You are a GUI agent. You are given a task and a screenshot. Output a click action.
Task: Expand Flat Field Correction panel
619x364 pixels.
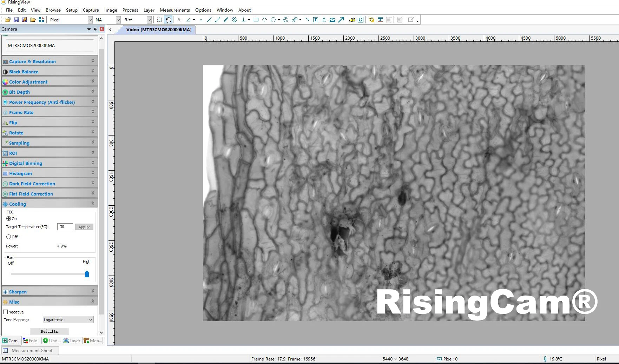pyautogui.click(x=50, y=194)
